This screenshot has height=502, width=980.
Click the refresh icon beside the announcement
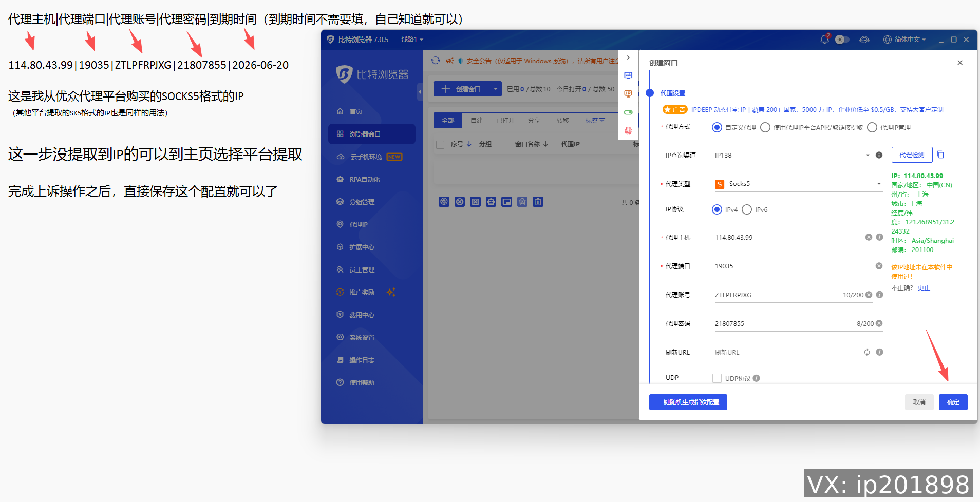click(x=436, y=61)
